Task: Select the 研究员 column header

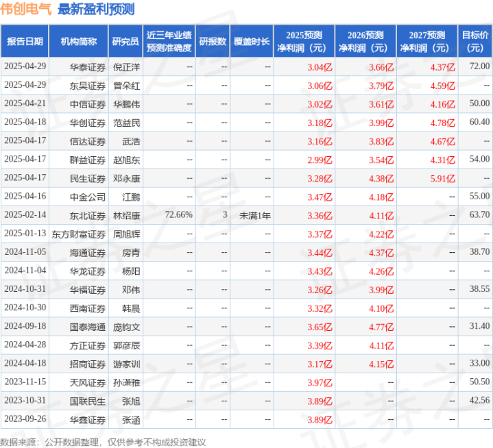Action: [x=125, y=41]
